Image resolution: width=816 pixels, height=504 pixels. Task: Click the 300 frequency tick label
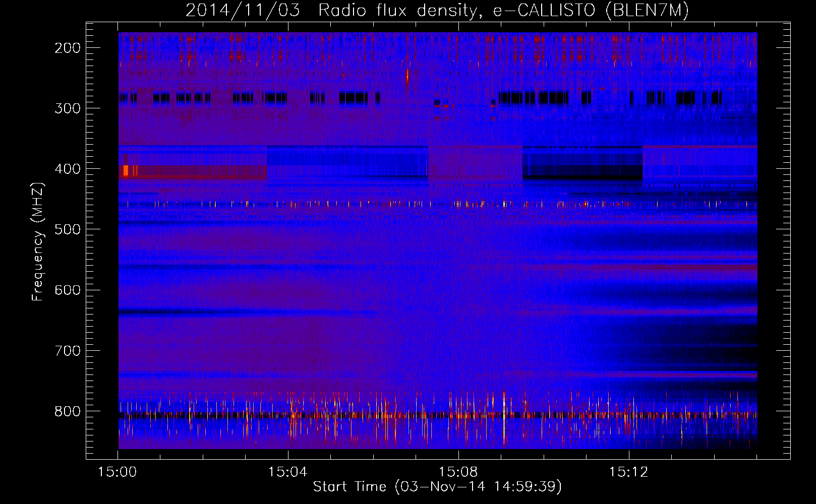(x=68, y=108)
